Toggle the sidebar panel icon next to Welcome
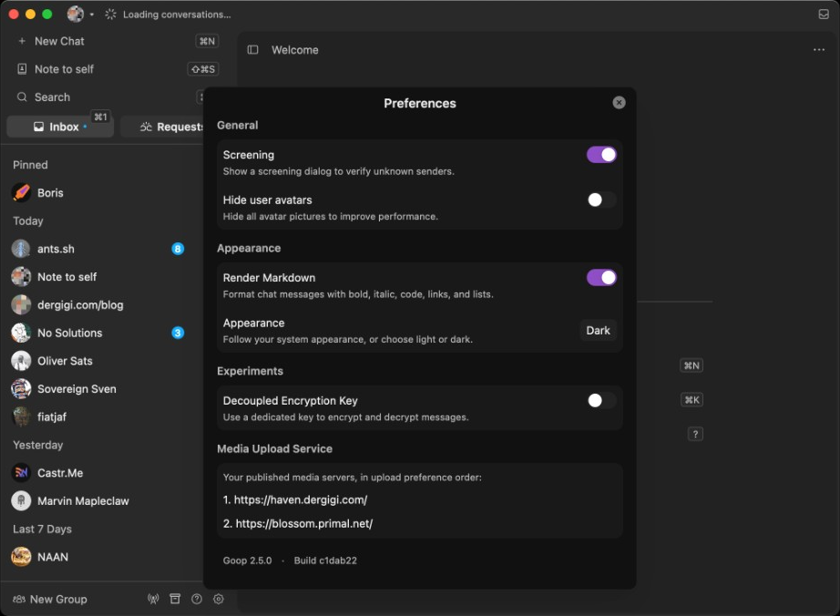This screenshot has height=616, width=840. 253,50
